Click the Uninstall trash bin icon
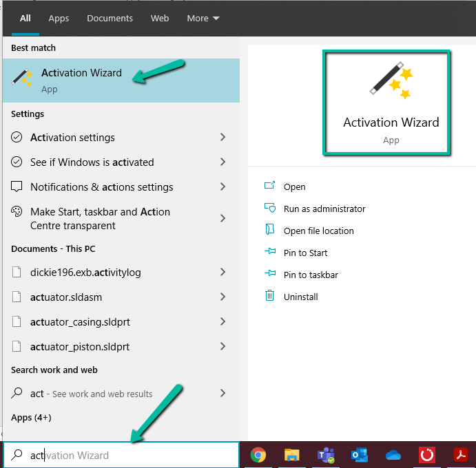476x468 pixels. pos(269,295)
